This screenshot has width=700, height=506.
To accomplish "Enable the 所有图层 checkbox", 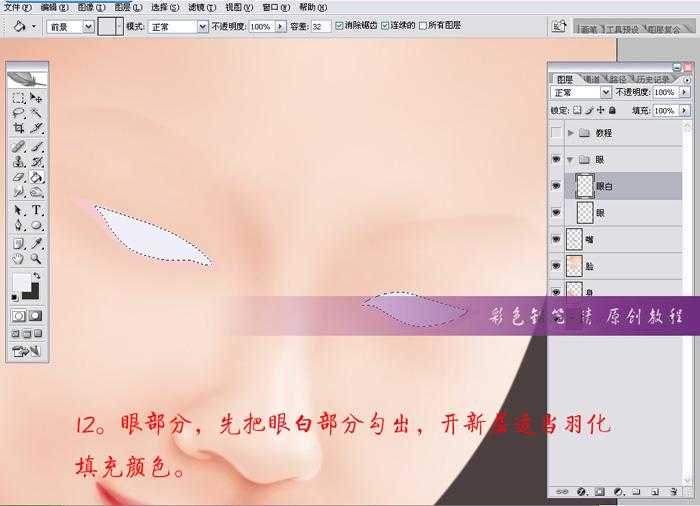I will (x=423, y=26).
